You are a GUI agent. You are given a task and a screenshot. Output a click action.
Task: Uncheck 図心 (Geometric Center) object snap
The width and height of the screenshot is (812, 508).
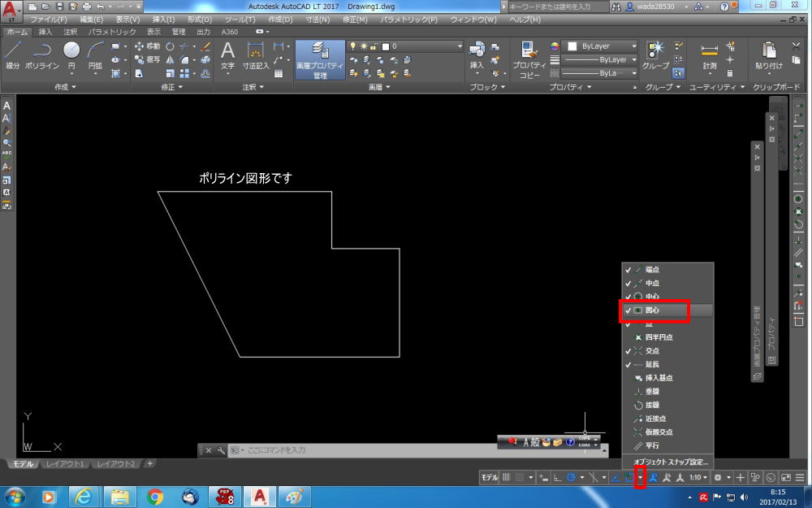[667, 310]
